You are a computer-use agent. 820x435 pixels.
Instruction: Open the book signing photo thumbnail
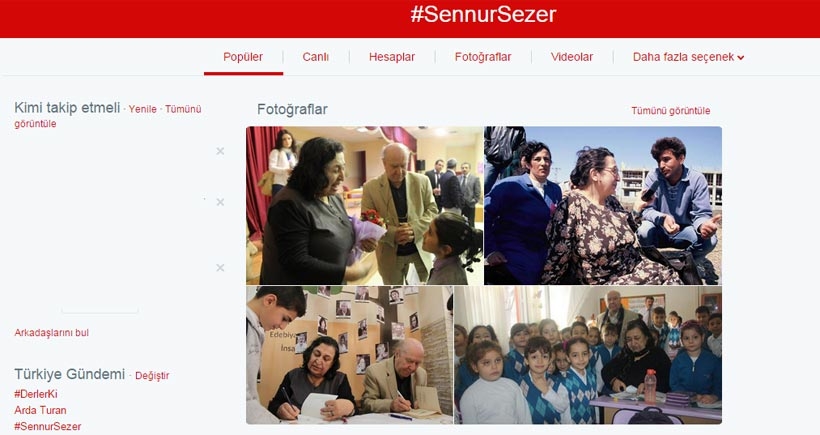(x=349, y=354)
